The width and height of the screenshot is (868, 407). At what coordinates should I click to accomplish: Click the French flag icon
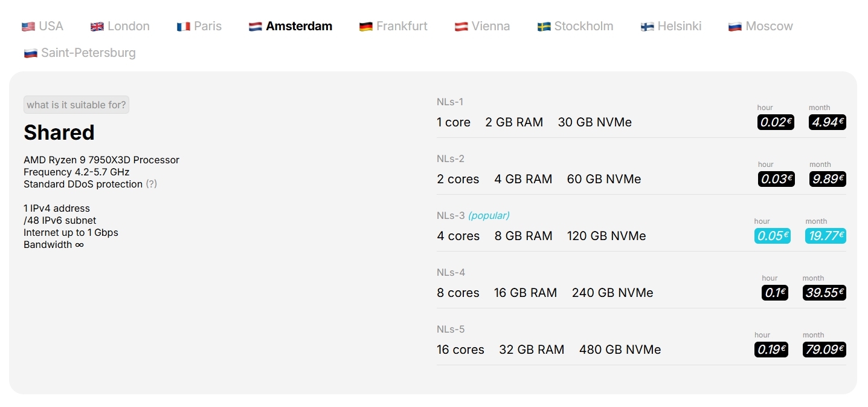point(183,27)
